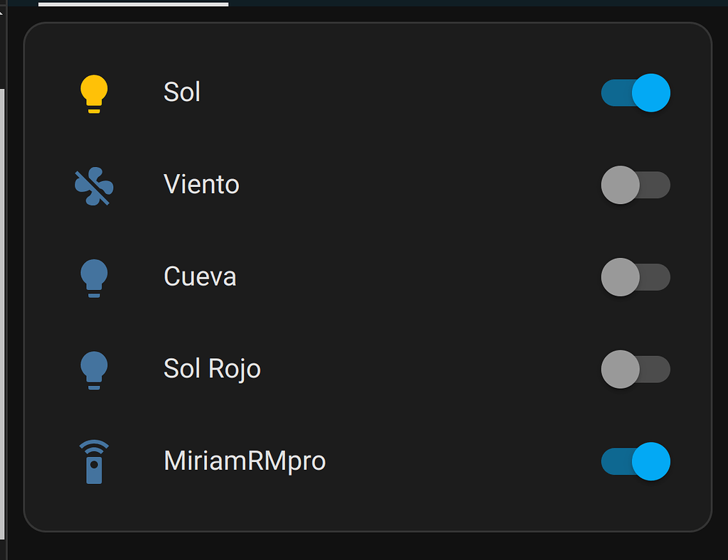
Task: Open details for the Sol entity
Action: 182,92
